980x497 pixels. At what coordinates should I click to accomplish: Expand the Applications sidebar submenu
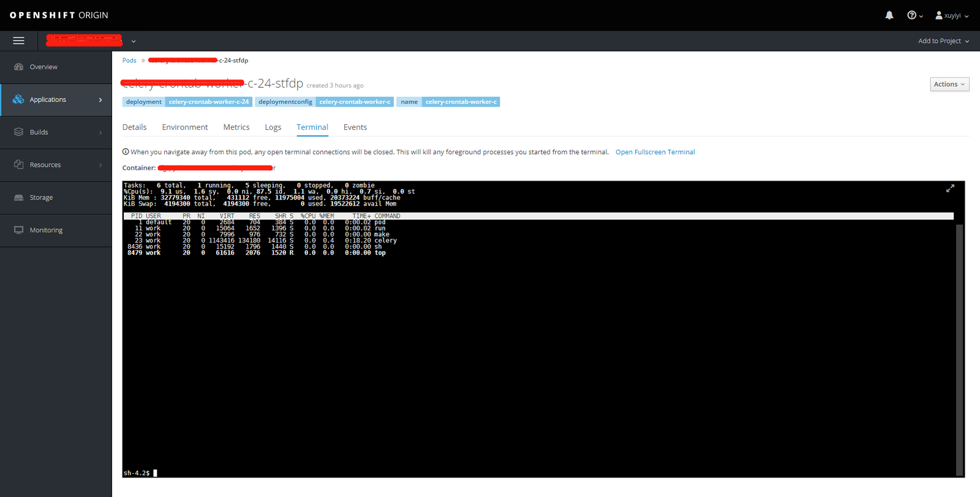pyautogui.click(x=100, y=100)
